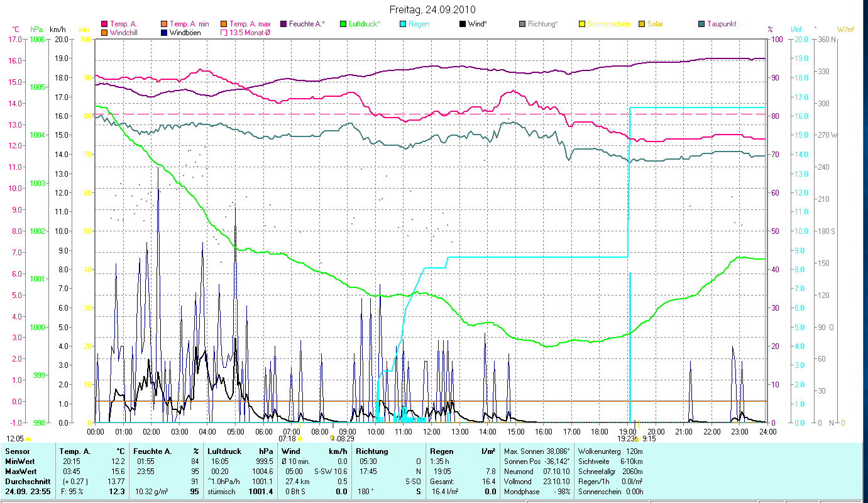This screenshot has width=868, height=503.
Task: Click the Gesamt: rain total label
Action: tap(443, 482)
